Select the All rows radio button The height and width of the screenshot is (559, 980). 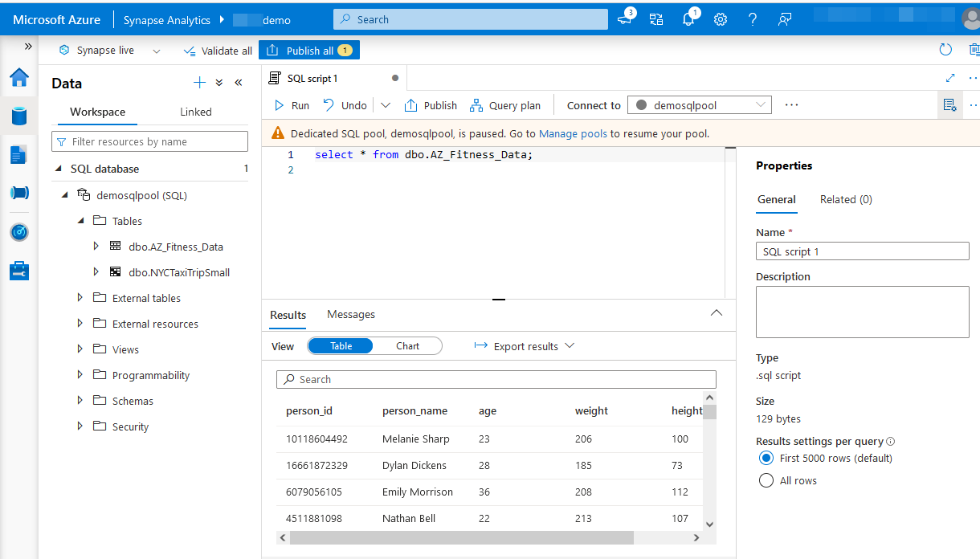(x=766, y=480)
